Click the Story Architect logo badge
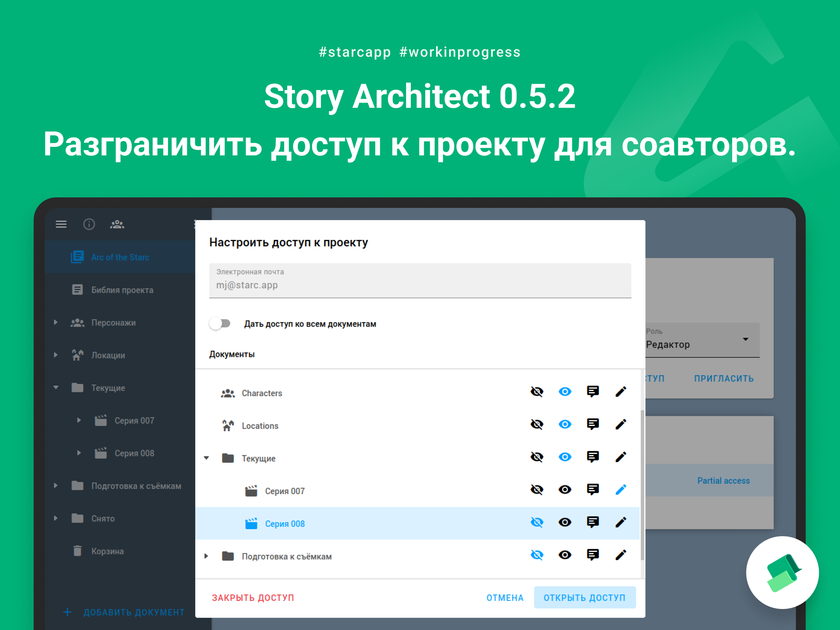Viewport: 840px width, 630px height. [x=782, y=572]
